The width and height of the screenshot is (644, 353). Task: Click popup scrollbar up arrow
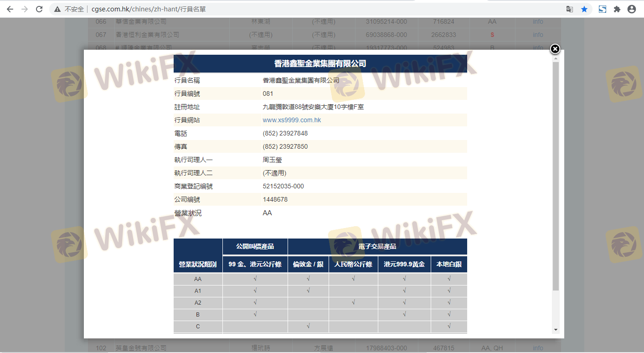[x=556, y=58]
